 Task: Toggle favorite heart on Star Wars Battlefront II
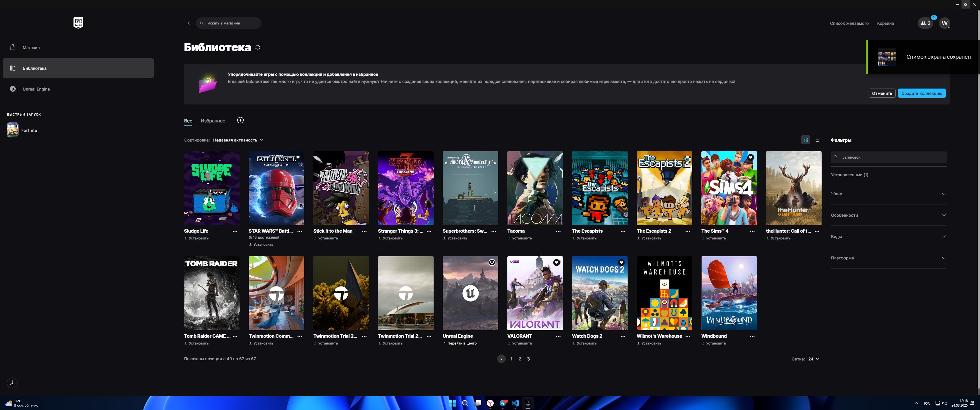pos(298,157)
